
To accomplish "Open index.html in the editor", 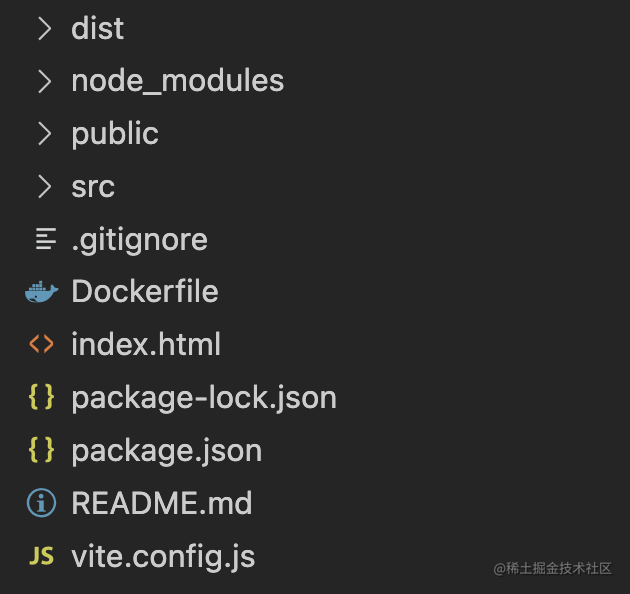I will point(146,344).
